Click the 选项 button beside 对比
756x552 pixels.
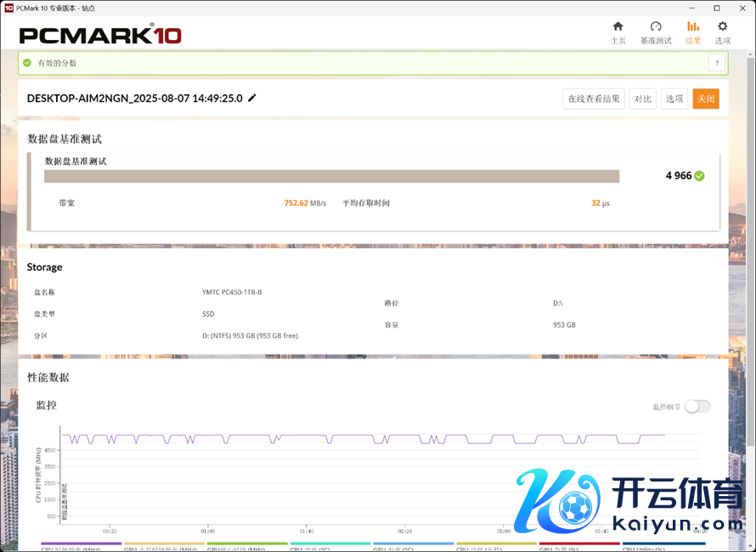click(x=674, y=99)
